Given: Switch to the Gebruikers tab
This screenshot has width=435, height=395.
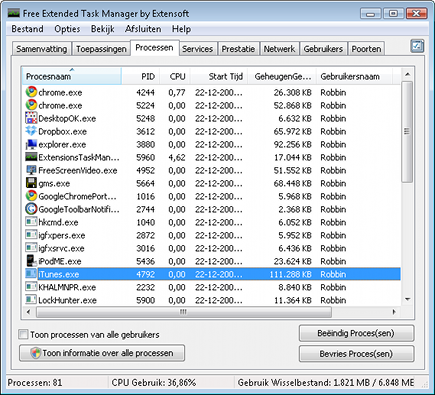Looking at the screenshot, I should (x=323, y=49).
